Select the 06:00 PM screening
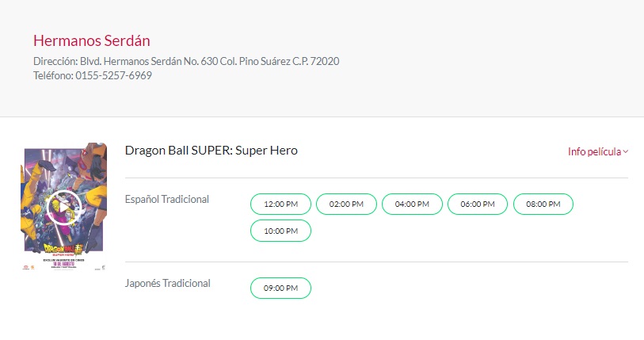Viewport: 644px width, 340px height. point(478,204)
